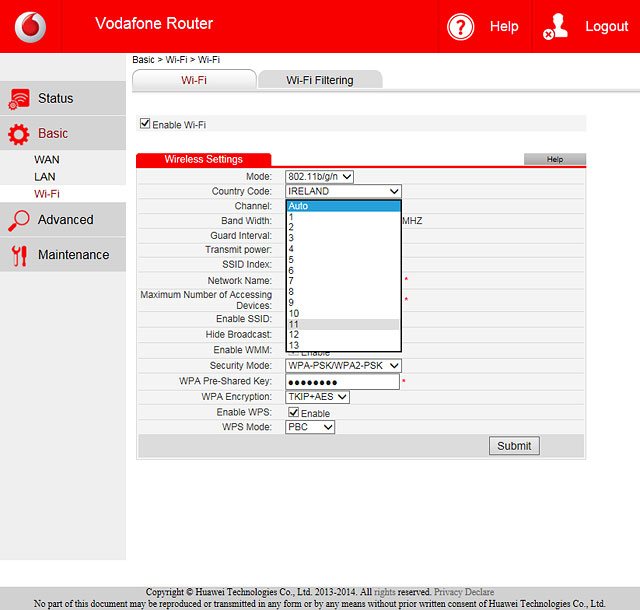The width and height of the screenshot is (640, 610).
Task: Open the WPA Encryption dropdown
Action: pyautogui.click(x=317, y=397)
